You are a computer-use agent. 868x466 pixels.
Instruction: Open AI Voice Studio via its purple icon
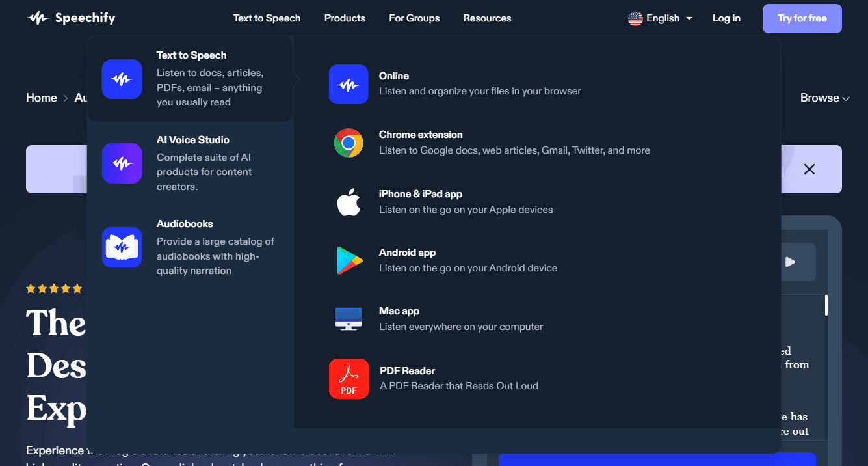click(x=122, y=163)
